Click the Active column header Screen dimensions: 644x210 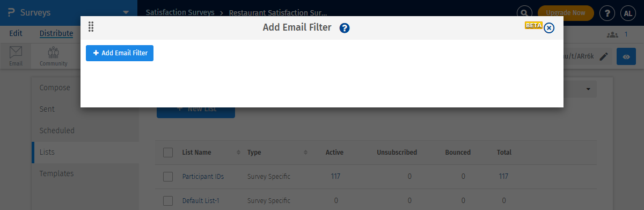(334, 153)
